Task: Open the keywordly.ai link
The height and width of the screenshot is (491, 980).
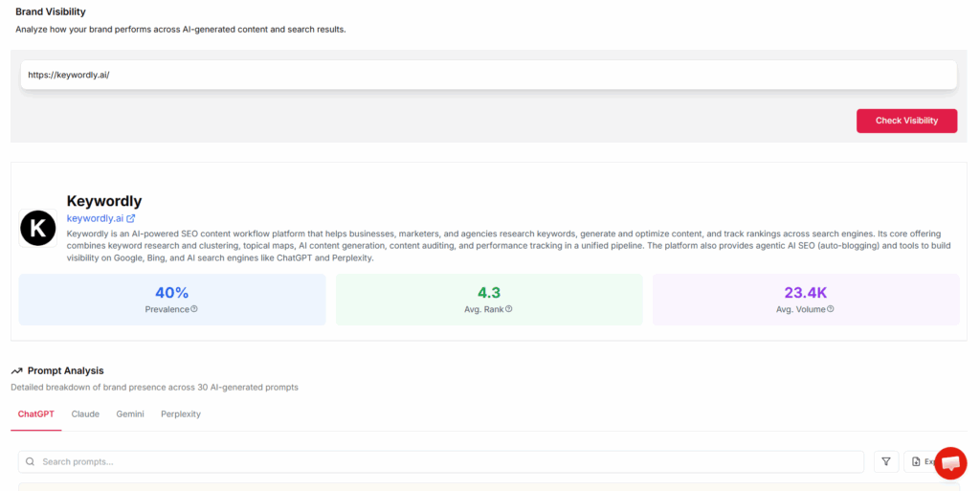Action: click(95, 218)
